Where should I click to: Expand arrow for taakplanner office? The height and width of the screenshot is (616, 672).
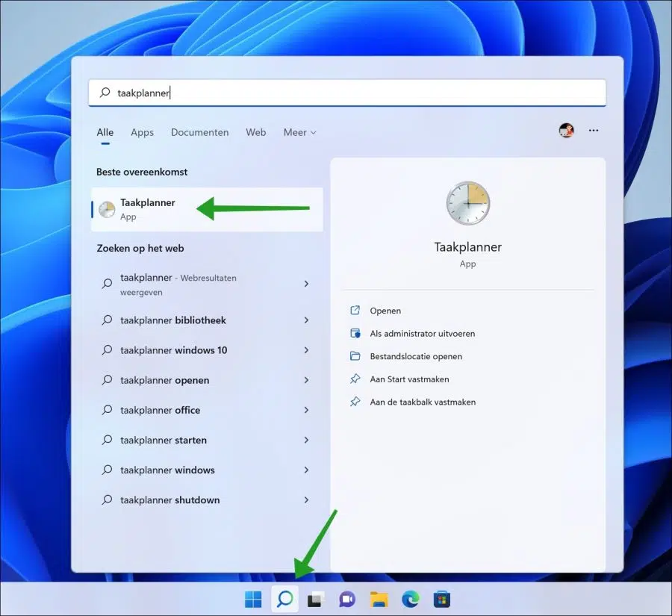pyautogui.click(x=306, y=410)
